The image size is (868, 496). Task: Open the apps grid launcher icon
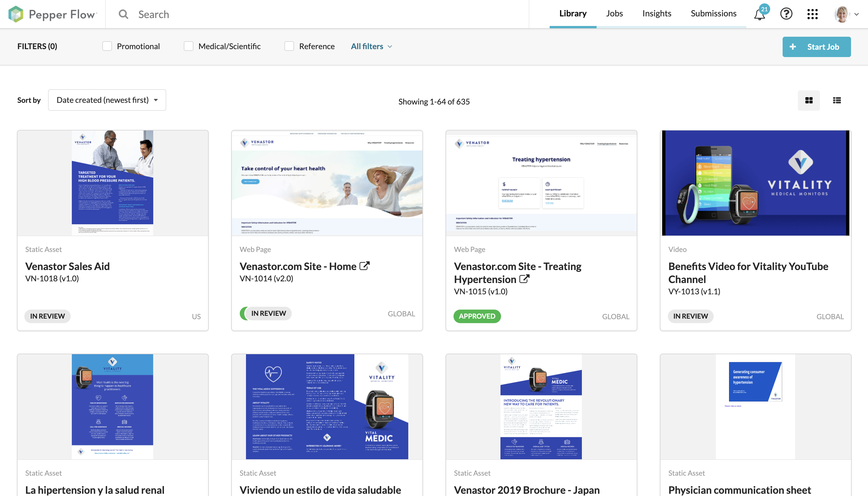[812, 14]
